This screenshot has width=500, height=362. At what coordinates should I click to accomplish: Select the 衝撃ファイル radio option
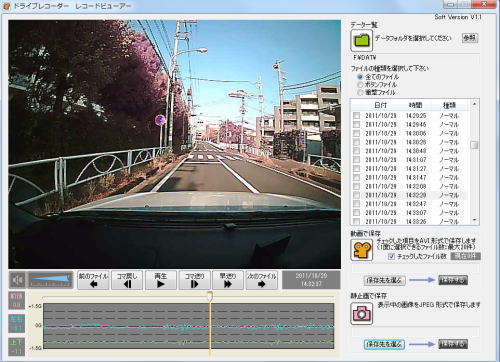(x=360, y=92)
